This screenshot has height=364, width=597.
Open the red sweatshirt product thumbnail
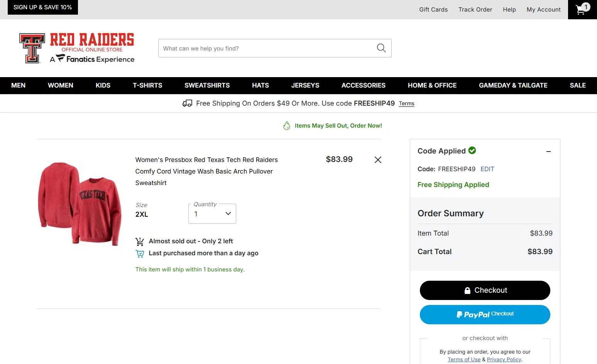click(80, 204)
